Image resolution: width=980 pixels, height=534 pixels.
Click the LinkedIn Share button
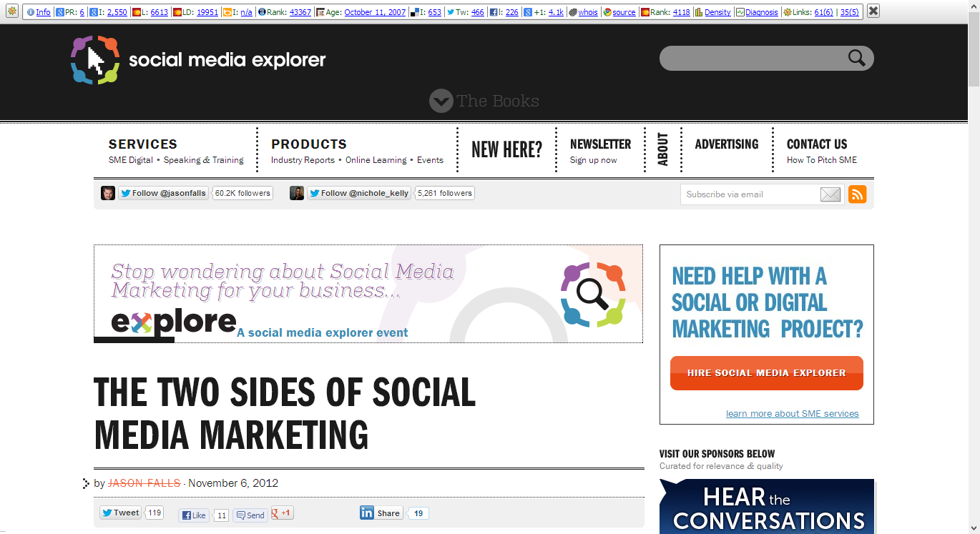[381, 513]
